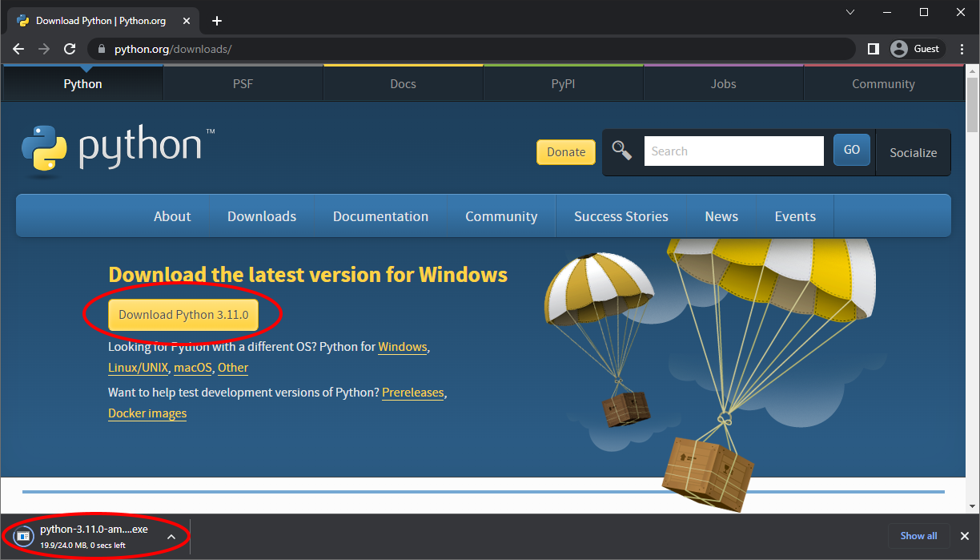The height and width of the screenshot is (560, 980).
Task: Open Chrome's three-dot menu
Action: [x=962, y=49]
